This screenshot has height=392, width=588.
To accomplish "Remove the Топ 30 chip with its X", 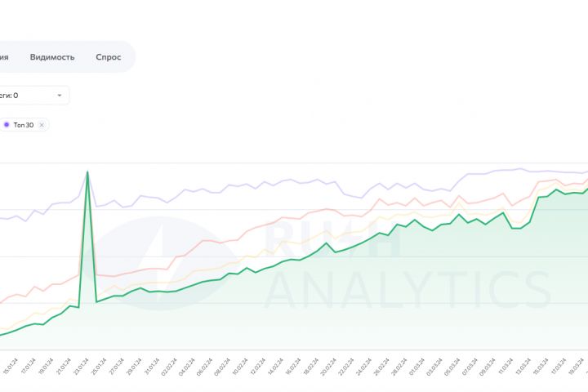I will [42, 124].
